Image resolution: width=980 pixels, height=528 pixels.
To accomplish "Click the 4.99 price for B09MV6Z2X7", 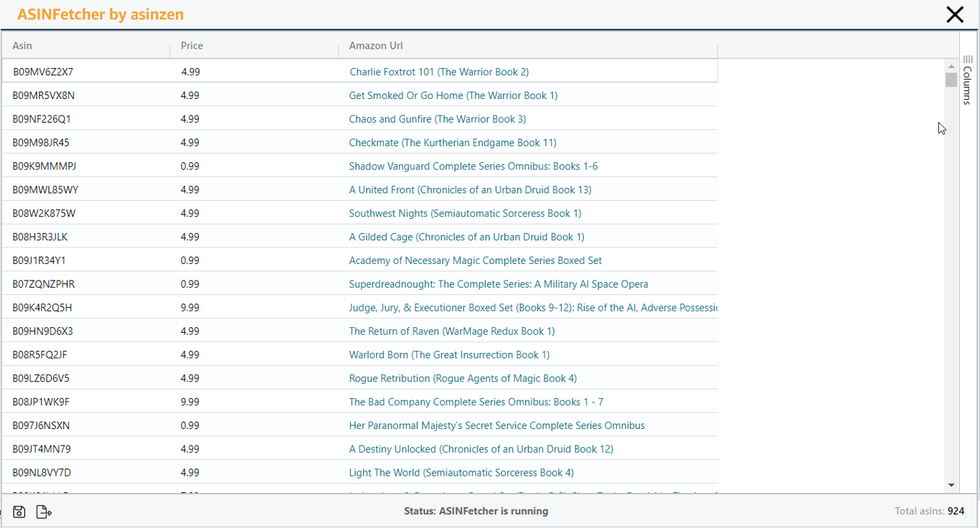I will point(191,72).
